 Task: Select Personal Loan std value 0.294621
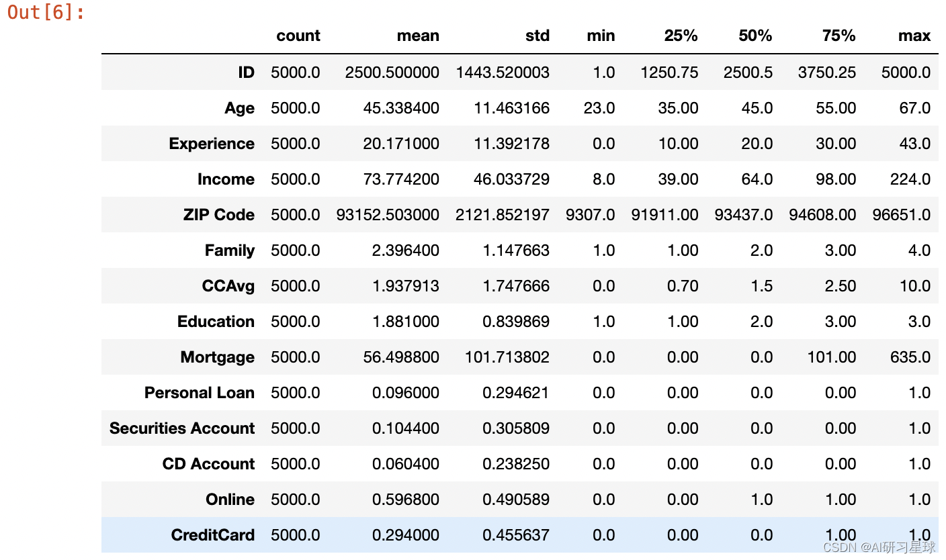pos(516,393)
